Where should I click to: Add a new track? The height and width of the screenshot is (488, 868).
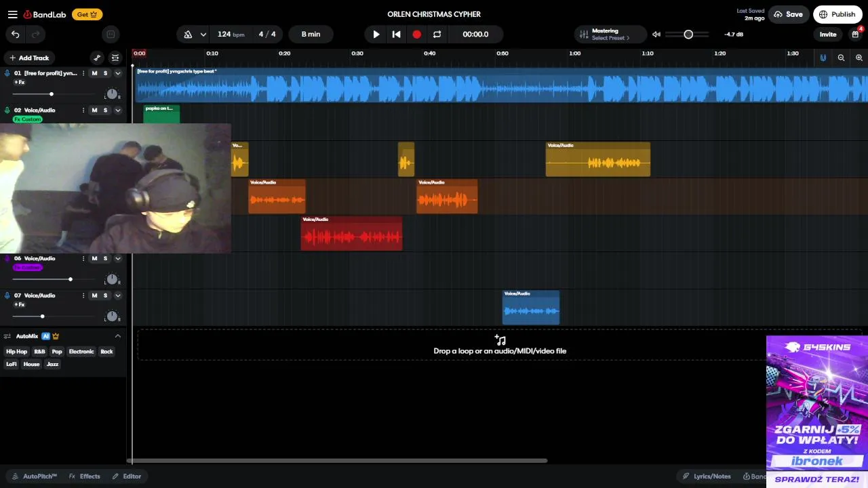[x=29, y=58]
